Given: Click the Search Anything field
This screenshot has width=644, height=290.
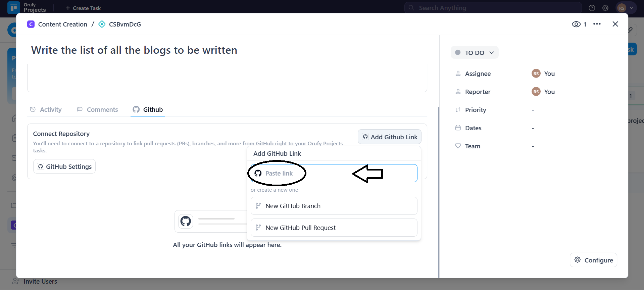Looking at the screenshot, I should pyautogui.click(x=493, y=8).
